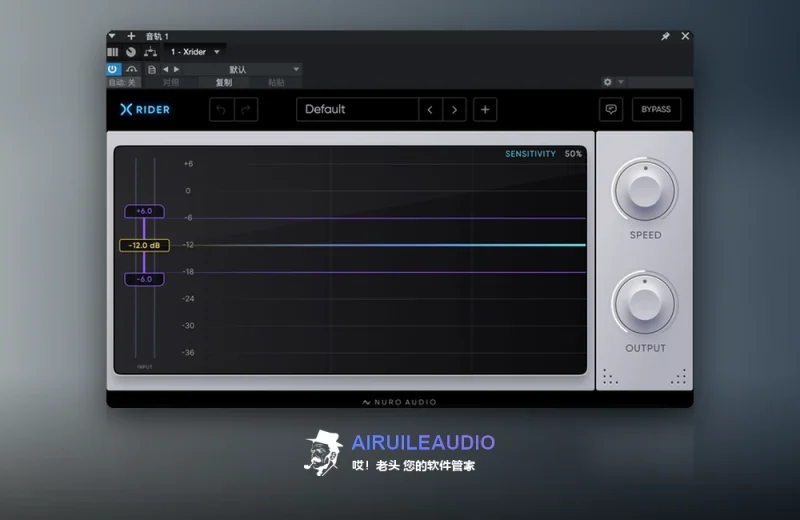Image resolution: width=800 pixels, height=520 pixels.
Task: Open the top-left window menu triangle
Action: [112, 36]
